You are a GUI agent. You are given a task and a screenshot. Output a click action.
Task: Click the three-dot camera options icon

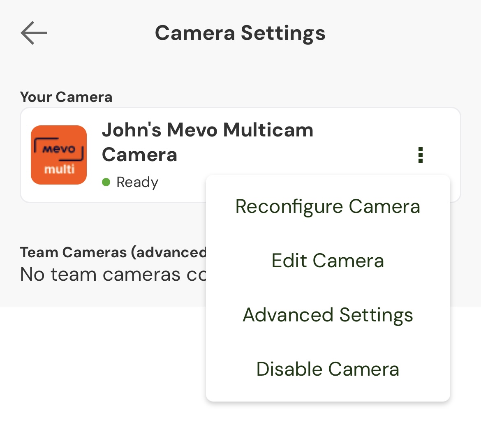tap(421, 155)
